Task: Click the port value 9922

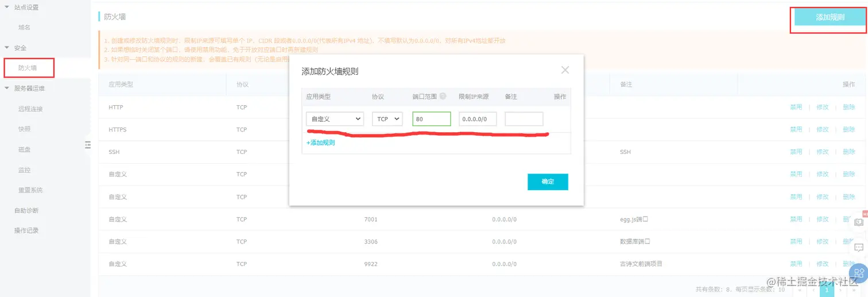Action: tap(371, 264)
